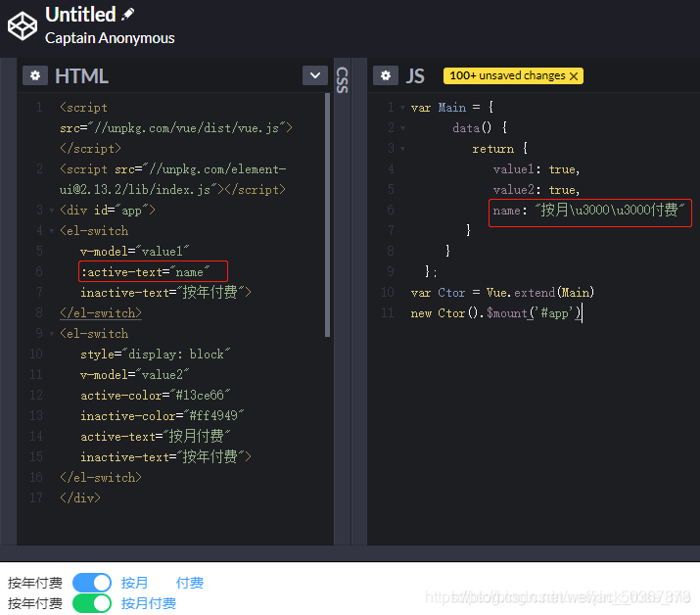Open HTML editor settings gear
This screenshot has height=615, width=700.
point(35,76)
